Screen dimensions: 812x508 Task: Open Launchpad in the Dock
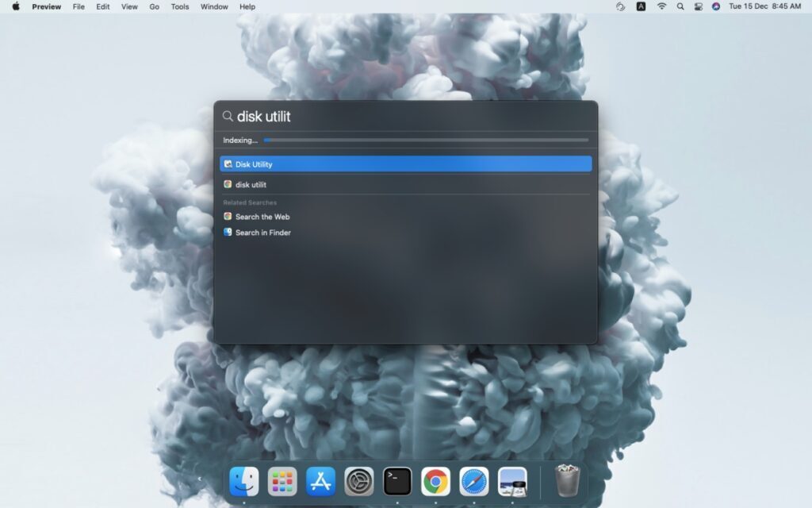pos(282,481)
